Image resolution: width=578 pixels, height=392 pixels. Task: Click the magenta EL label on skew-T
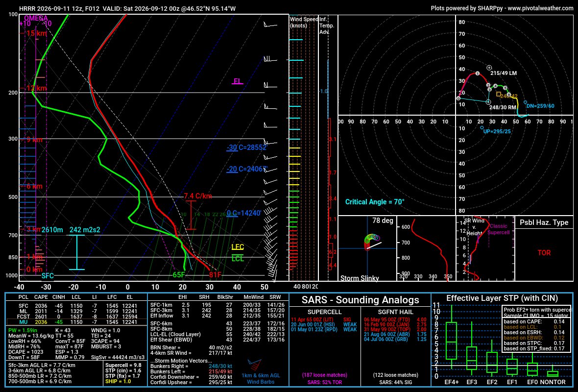point(238,81)
